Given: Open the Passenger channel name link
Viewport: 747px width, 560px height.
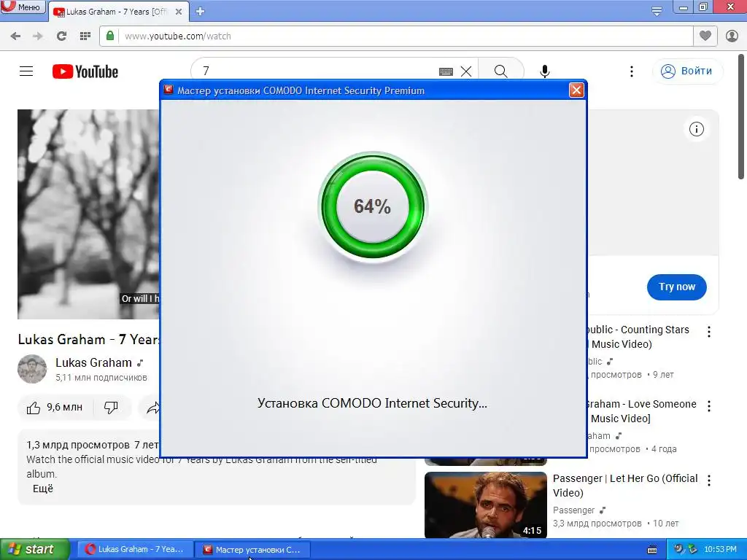Looking at the screenshot, I should [573, 510].
